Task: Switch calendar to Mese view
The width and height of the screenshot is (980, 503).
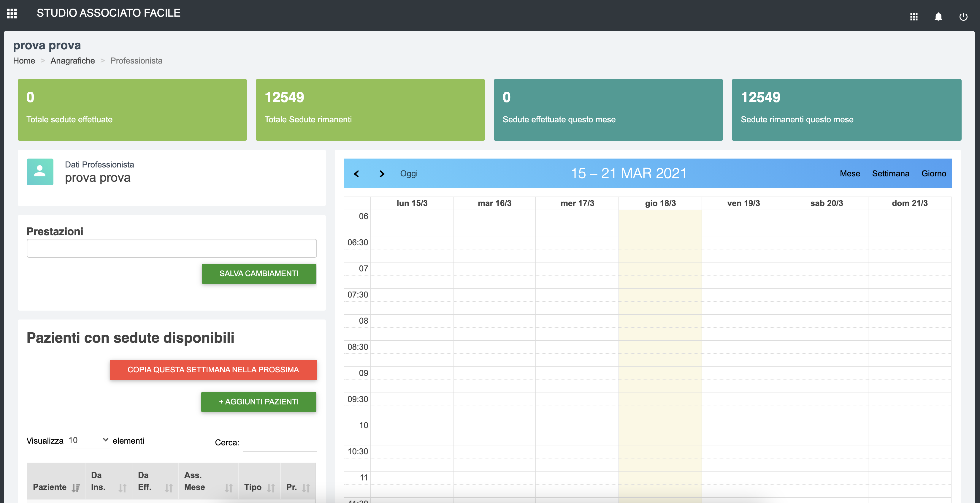Action: tap(850, 173)
